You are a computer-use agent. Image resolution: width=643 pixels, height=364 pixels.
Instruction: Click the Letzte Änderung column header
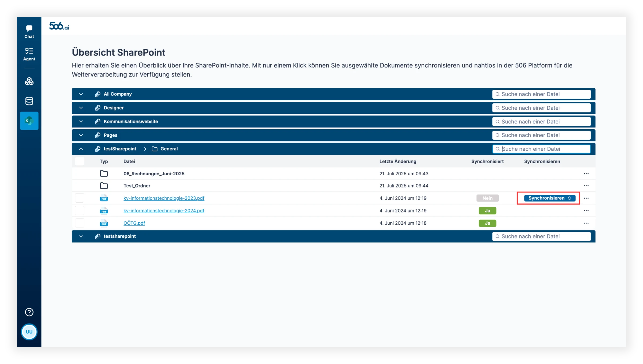tap(398, 161)
